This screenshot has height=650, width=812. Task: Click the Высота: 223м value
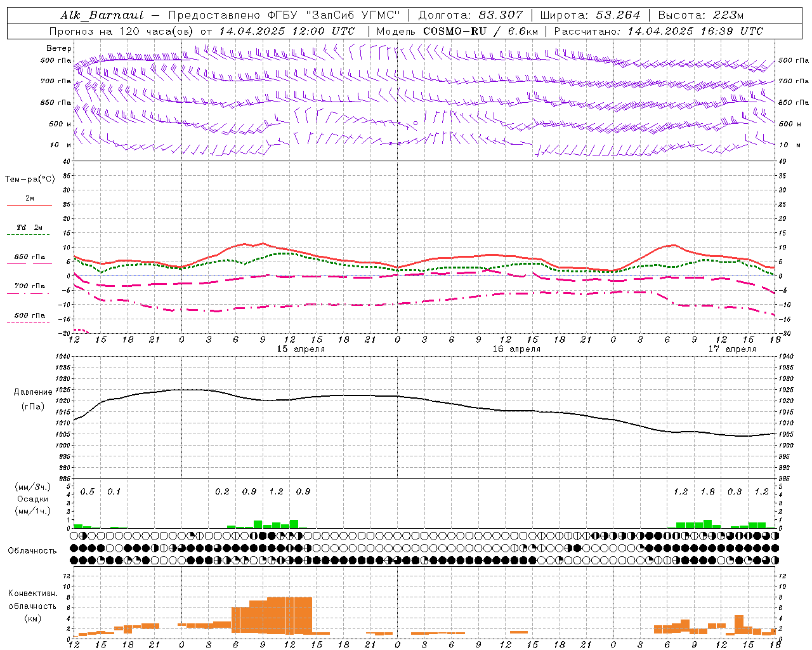[700, 15]
